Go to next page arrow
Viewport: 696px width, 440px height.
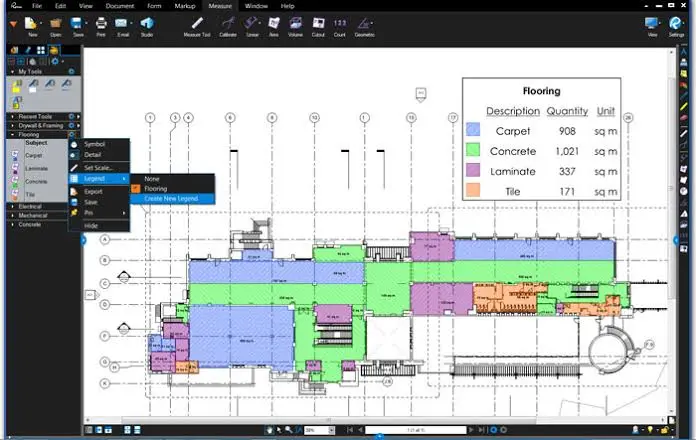471,430
